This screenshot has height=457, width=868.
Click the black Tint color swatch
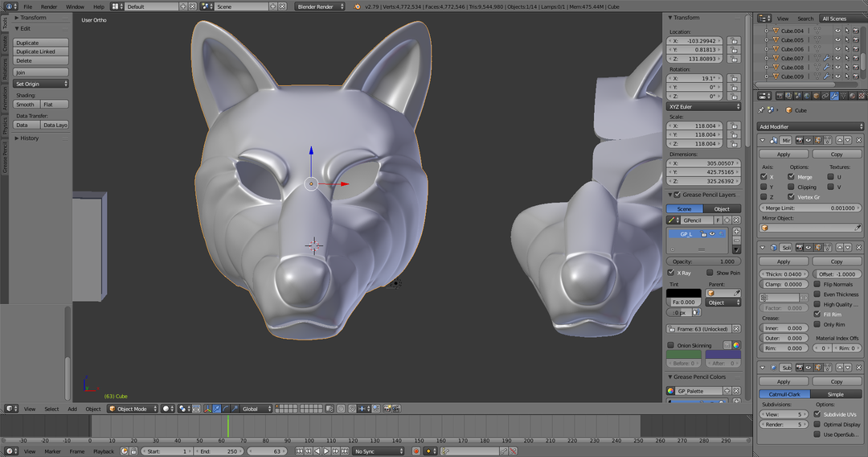coord(684,293)
